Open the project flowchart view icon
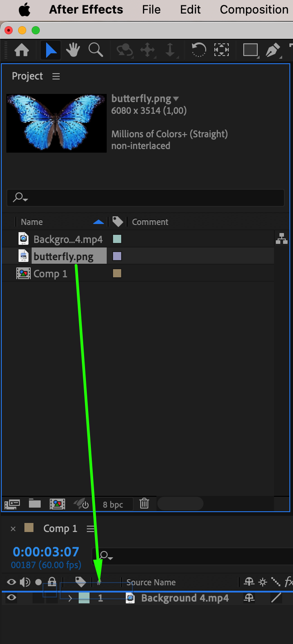Viewport: 293px width, 644px height. tap(282, 238)
